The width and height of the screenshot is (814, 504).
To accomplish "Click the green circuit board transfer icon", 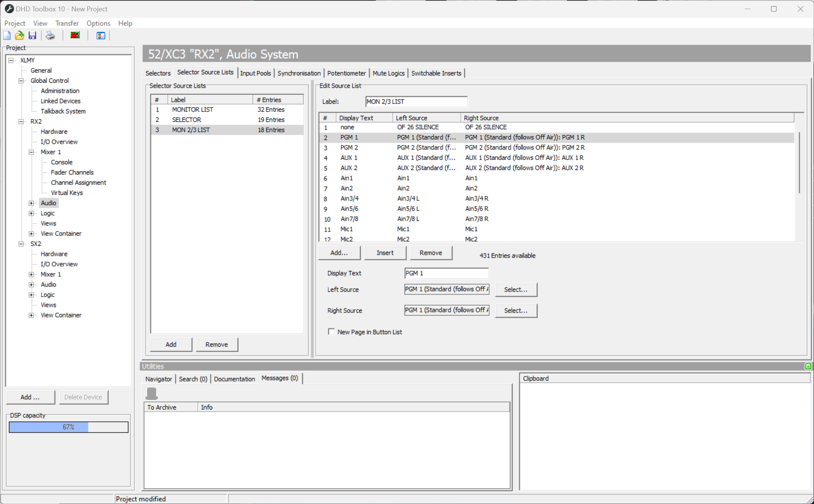I will [74, 35].
